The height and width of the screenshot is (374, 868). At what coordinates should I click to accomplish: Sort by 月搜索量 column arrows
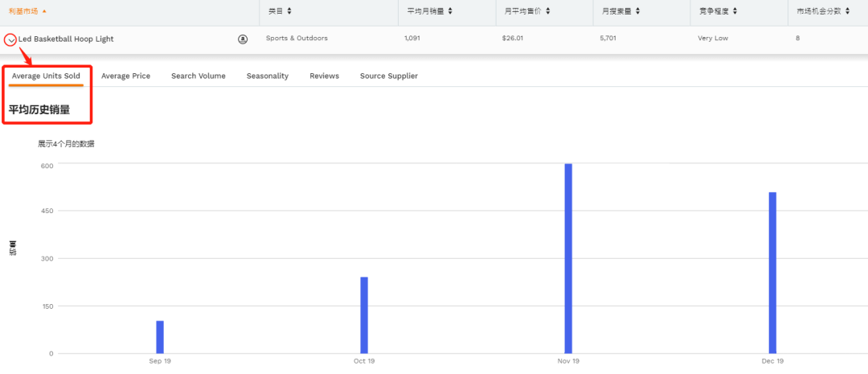click(637, 11)
